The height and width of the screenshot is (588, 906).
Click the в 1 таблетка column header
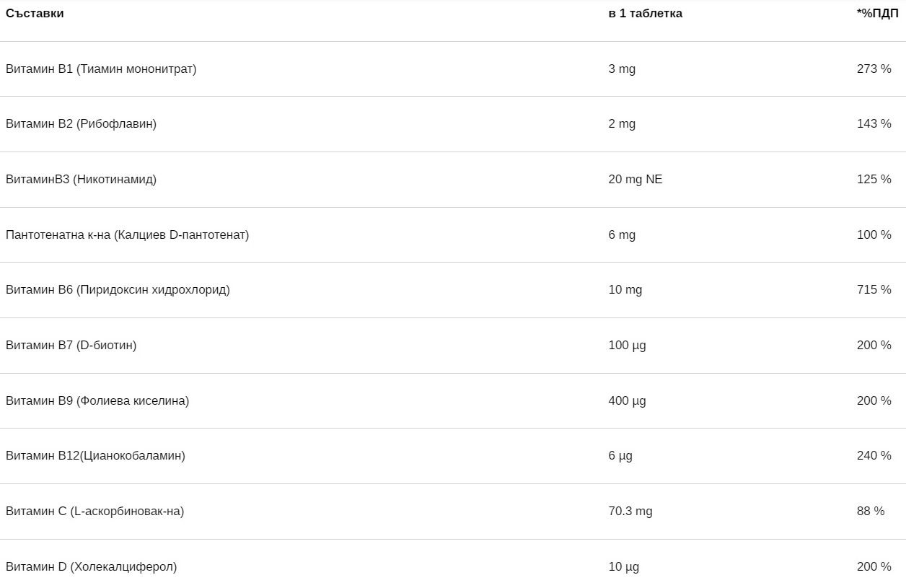tap(645, 13)
